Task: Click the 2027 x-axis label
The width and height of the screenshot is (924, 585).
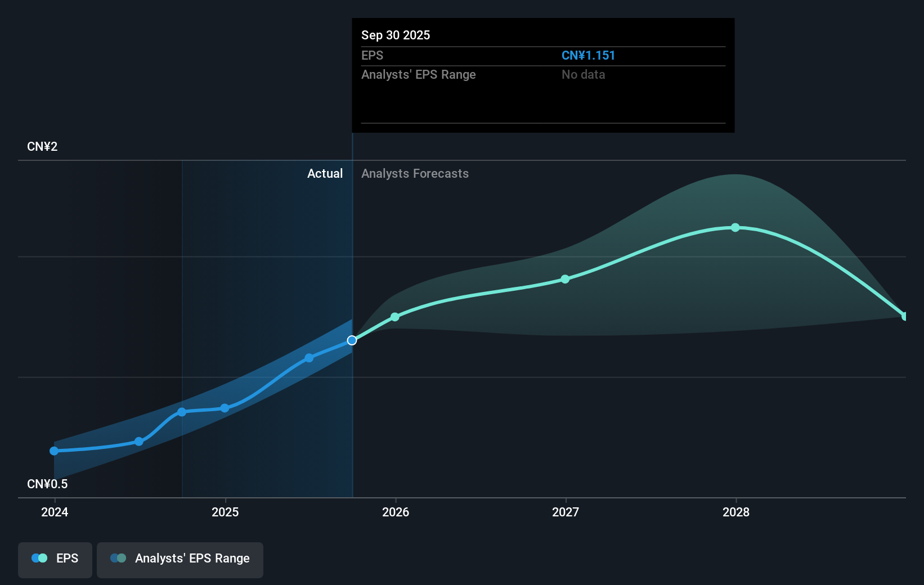Action: 566,512
